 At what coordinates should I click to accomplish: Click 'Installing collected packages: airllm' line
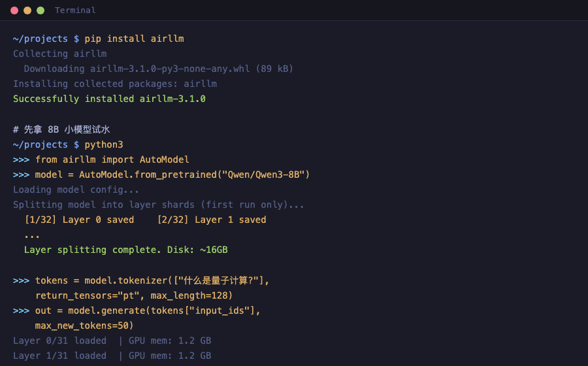click(115, 84)
